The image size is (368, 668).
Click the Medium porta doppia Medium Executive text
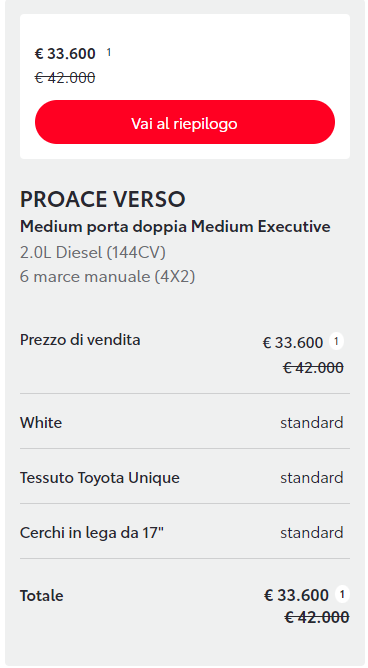click(175, 227)
